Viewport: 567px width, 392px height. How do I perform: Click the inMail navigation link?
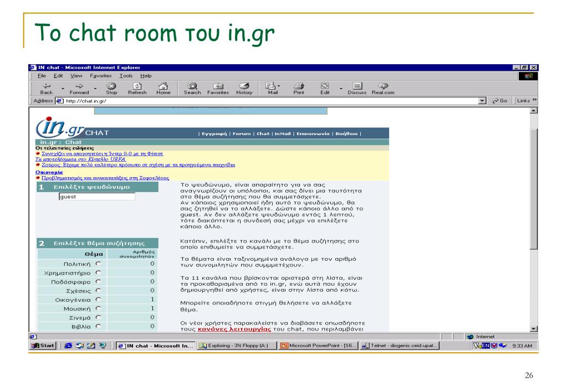[x=283, y=133]
